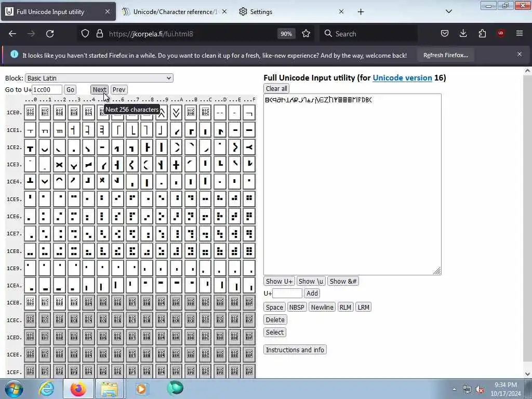Insert the down double-chevron character in row 1CE0
The image size is (532, 399).
click(x=176, y=113)
